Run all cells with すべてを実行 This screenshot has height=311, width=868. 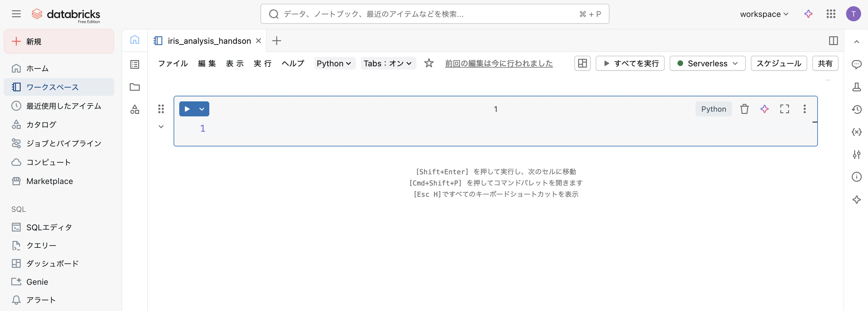coord(630,63)
